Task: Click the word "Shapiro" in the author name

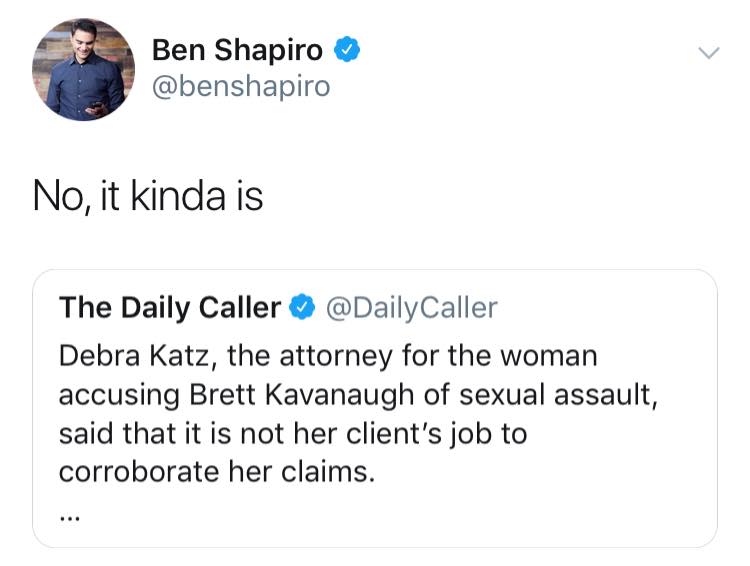Action: [x=268, y=51]
